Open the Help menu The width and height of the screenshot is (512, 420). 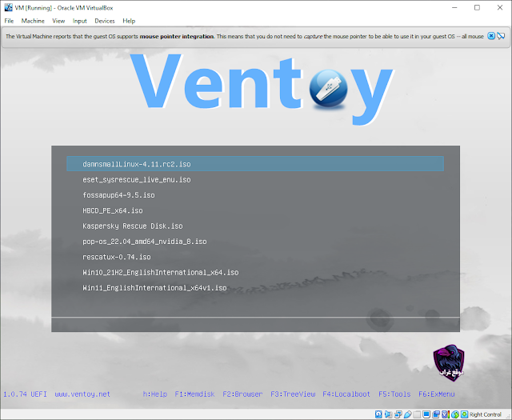tap(129, 21)
